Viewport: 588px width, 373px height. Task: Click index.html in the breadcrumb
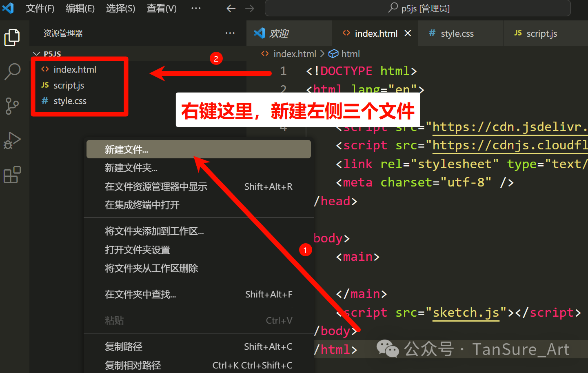click(295, 54)
